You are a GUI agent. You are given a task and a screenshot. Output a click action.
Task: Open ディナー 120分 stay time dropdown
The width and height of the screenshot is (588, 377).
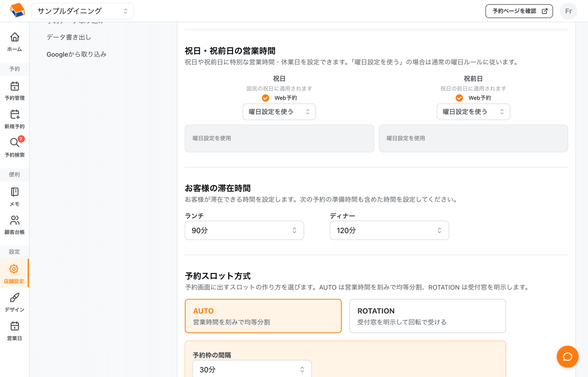(x=390, y=230)
